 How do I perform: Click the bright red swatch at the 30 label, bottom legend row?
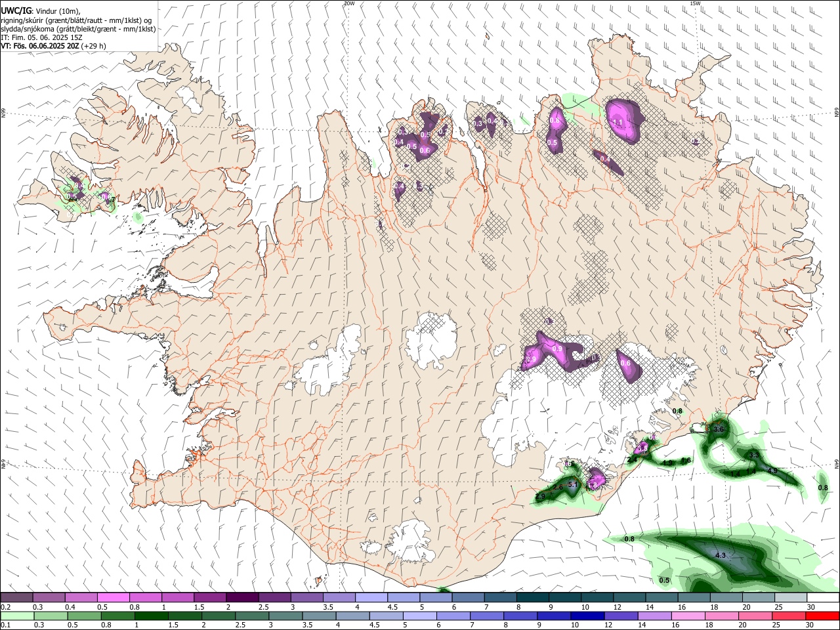pos(822,616)
